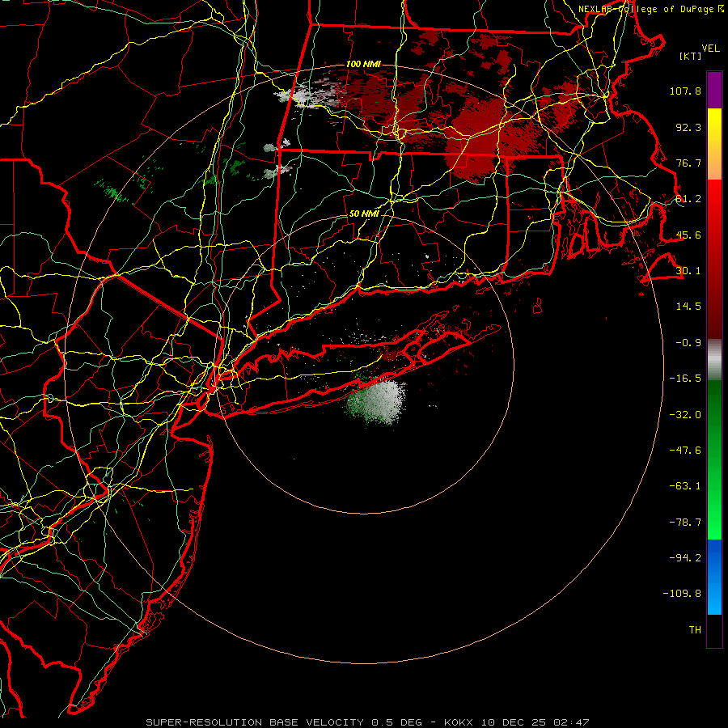Screen dimensions: 728x728
Task: Select the 107.8 legend value
Action: pyautogui.click(x=685, y=91)
